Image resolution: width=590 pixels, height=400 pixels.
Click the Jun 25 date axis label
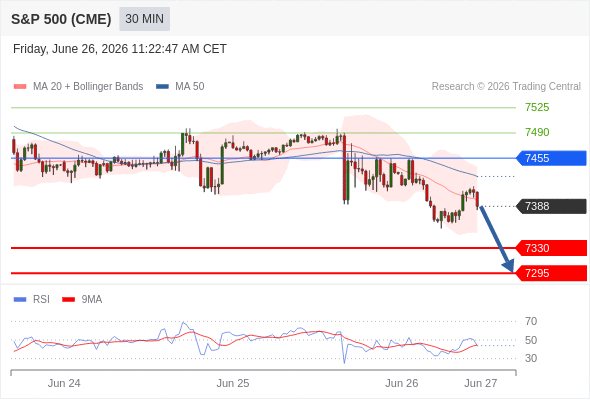point(233,383)
